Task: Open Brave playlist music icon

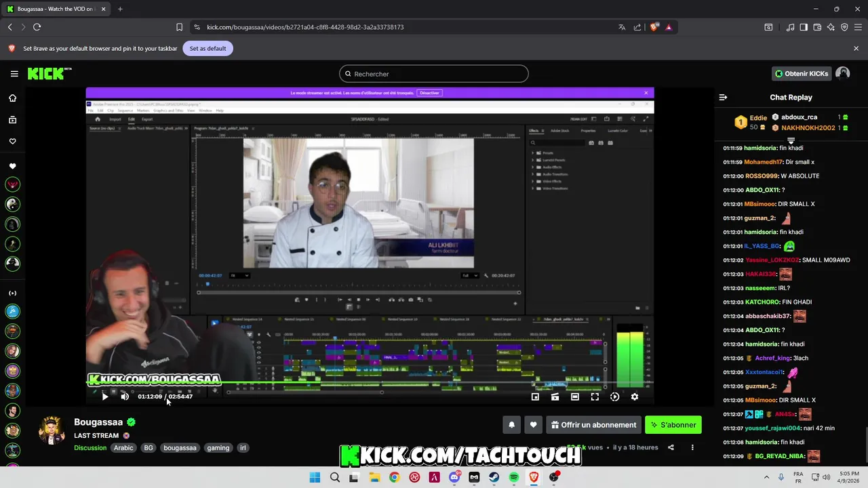Action: pyautogui.click(x=791, y=27)
